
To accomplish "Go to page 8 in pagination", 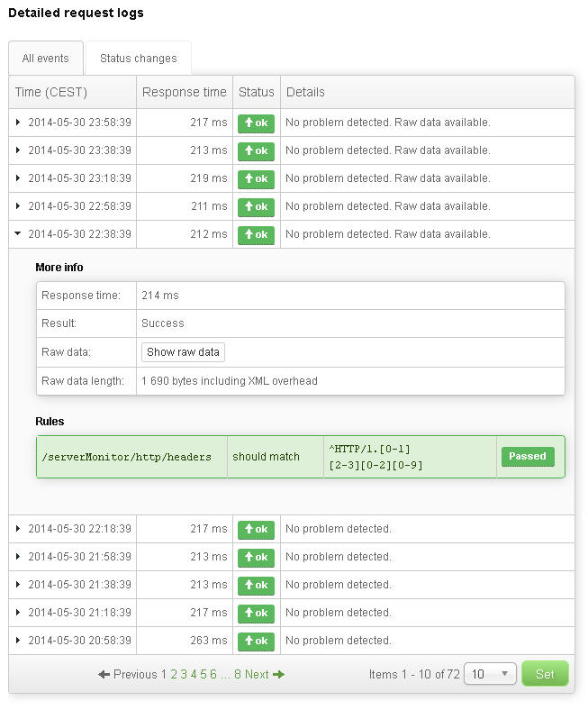I will (238, 674).
